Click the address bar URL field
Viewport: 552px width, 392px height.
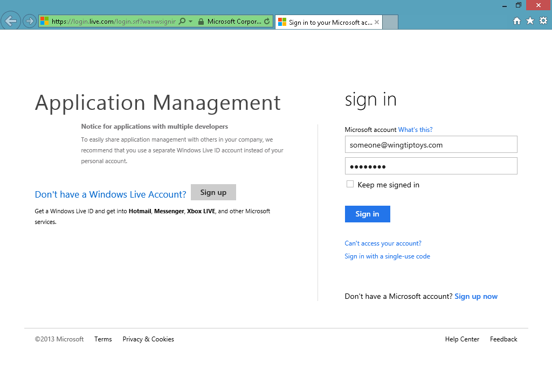(113, 22)
